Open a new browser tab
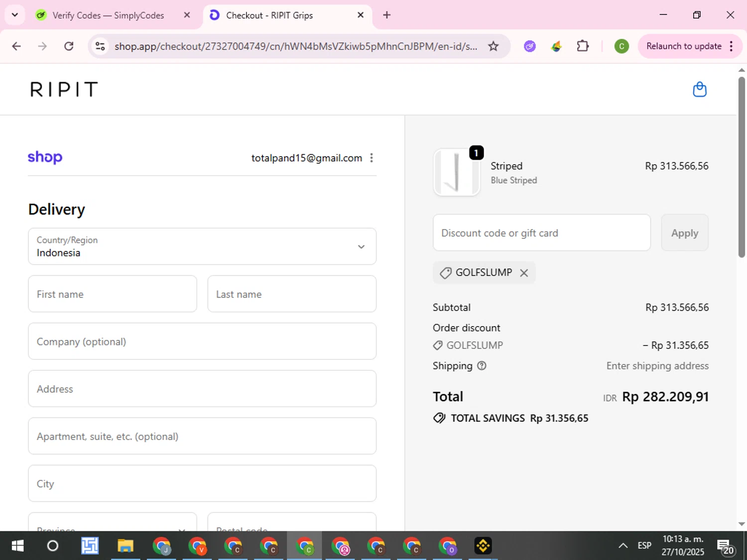Screen dimensions: 747x560 point(386,15)
